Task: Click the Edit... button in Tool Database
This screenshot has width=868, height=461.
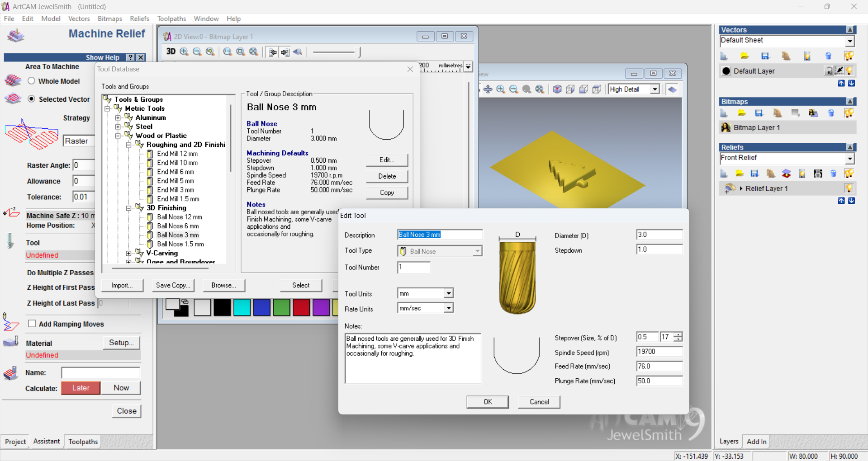Action: pos(387,160)
